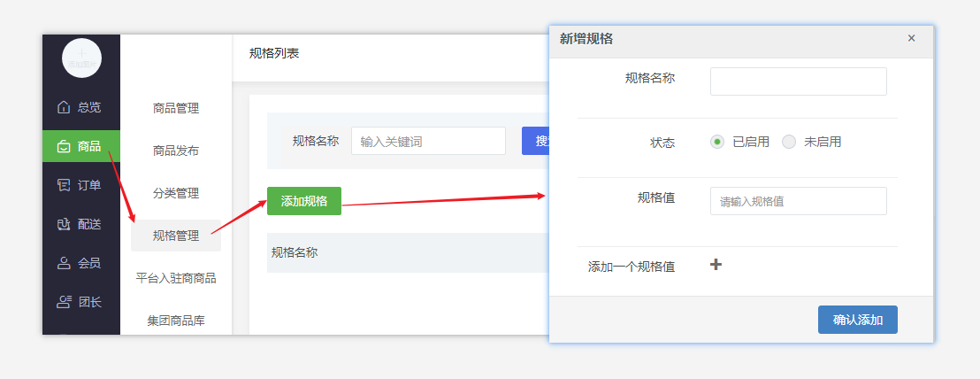Screen dimensions: 980x379
Task: Select the 已启用 enabled radio button
Action: pos(717,142)
